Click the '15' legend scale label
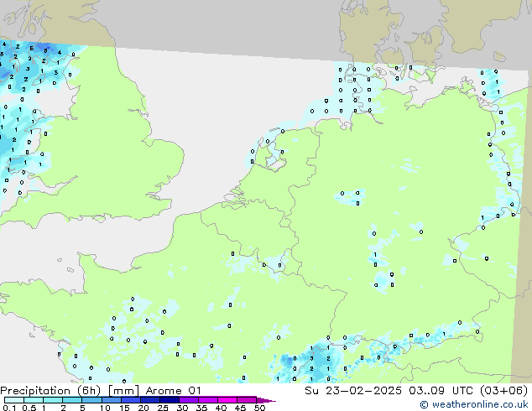Screen dimensions: 532x411 tap(124, 408)
